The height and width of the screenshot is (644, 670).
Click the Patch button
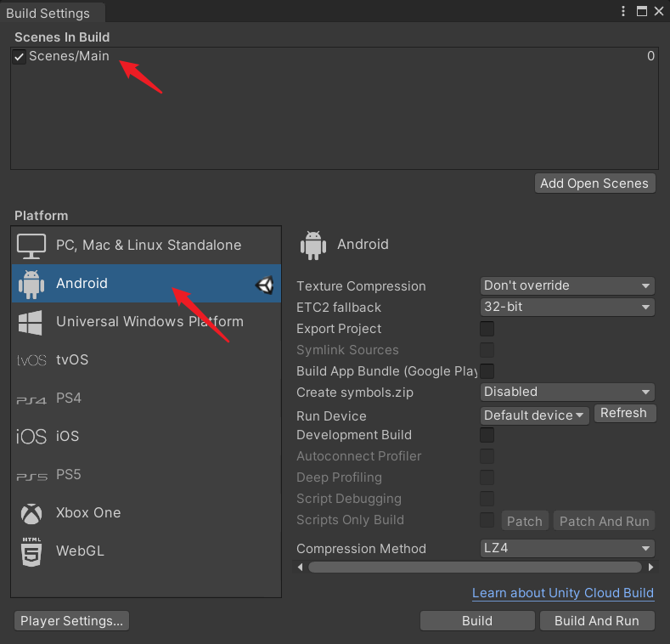point(525,522)
